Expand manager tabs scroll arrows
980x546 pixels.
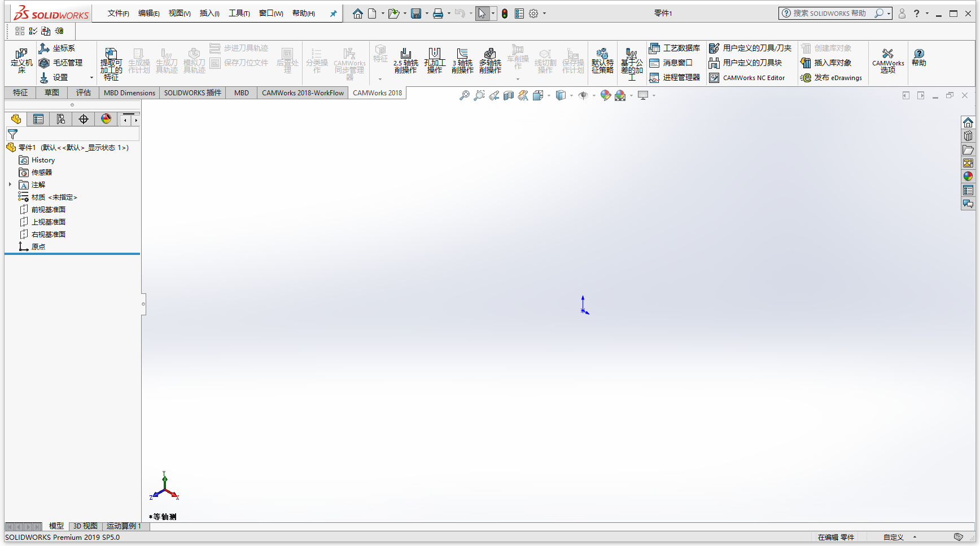coord(130,120)
